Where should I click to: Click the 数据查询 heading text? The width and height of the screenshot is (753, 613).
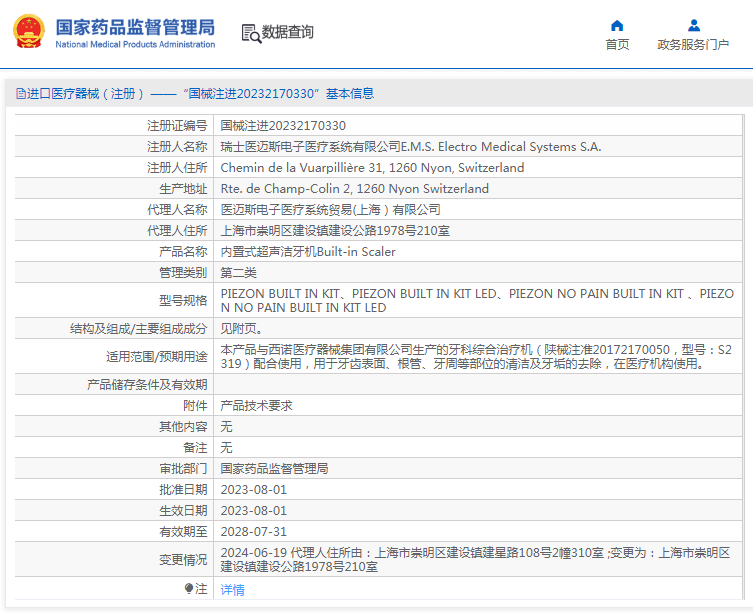click(287, 32)
